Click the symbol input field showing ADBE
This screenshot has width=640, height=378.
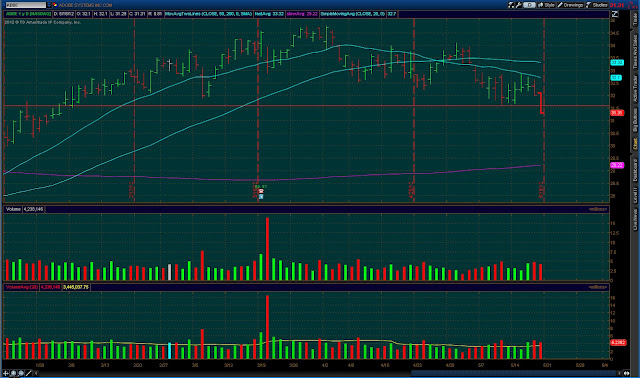(26, 5)
